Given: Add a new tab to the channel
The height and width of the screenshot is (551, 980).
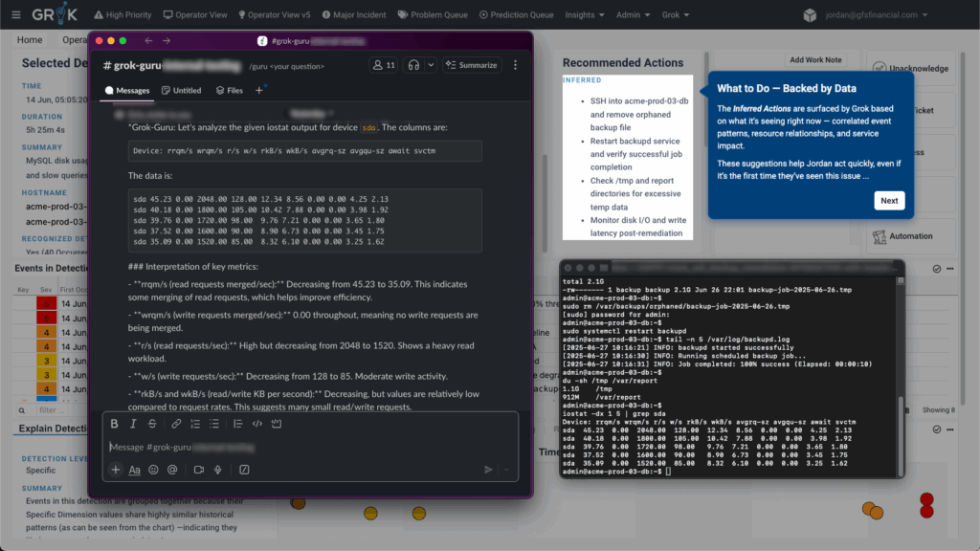Looking at the screenshot, I should [258, 91].
